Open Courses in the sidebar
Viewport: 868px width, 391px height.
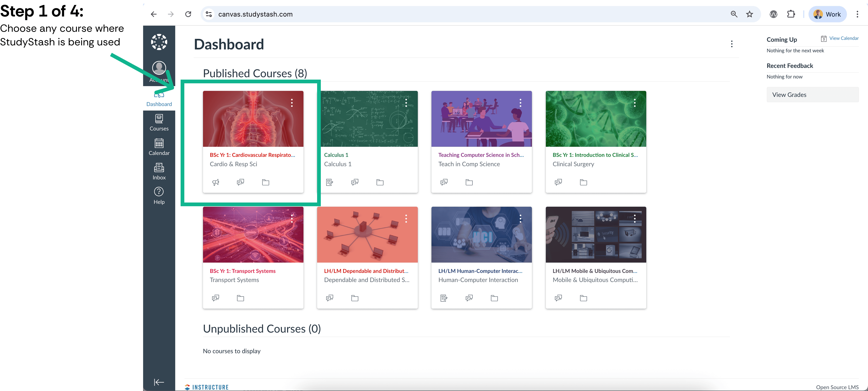point(159,123)
